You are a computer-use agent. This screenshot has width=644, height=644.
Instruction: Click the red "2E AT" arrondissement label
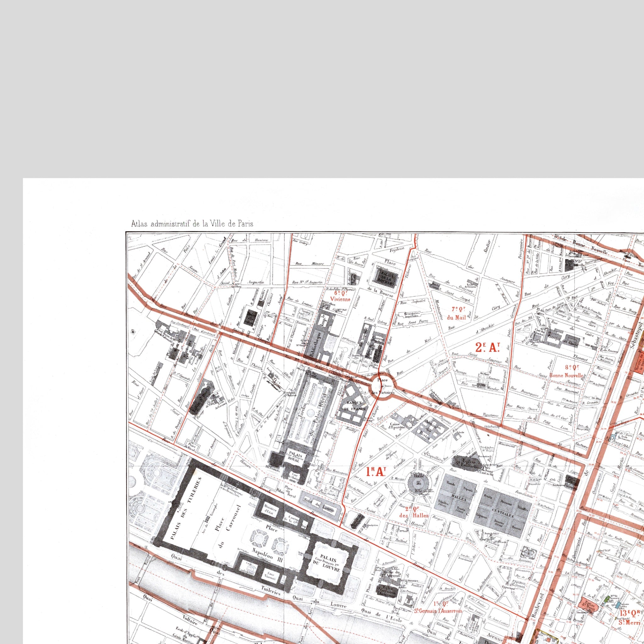pos(489,348)
